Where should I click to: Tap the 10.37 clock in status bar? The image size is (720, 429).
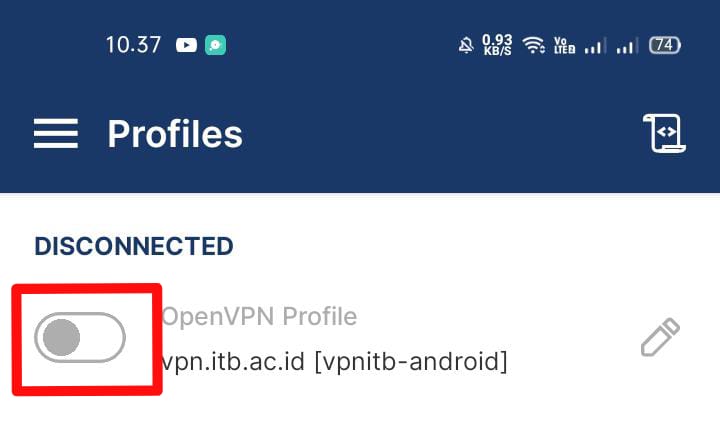[133, 45]
